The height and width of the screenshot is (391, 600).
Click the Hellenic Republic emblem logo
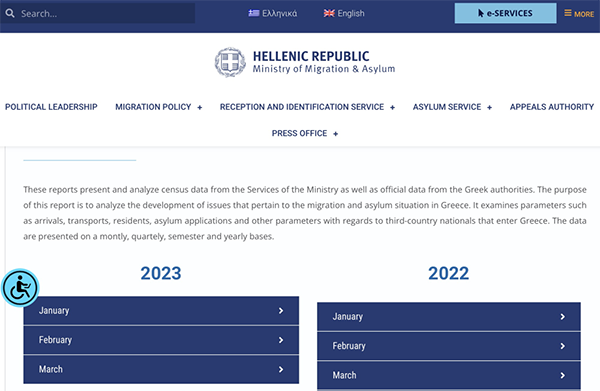click(230, 62)
